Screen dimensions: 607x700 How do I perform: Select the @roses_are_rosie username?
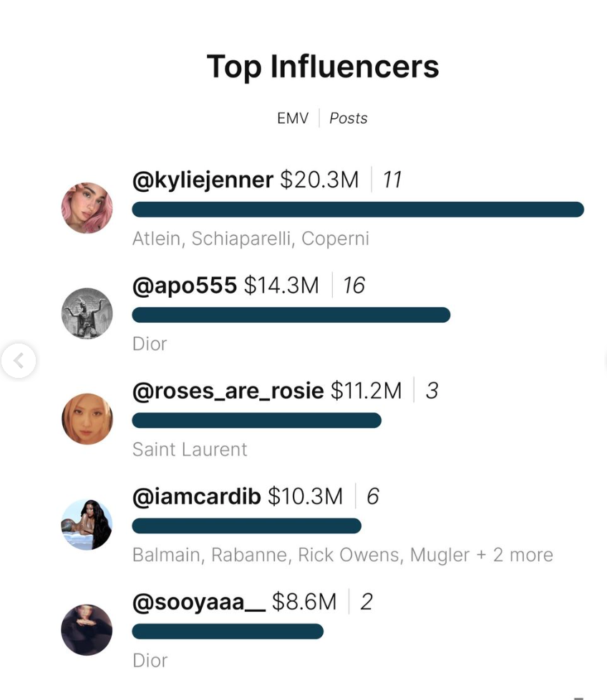click(228, 391)
